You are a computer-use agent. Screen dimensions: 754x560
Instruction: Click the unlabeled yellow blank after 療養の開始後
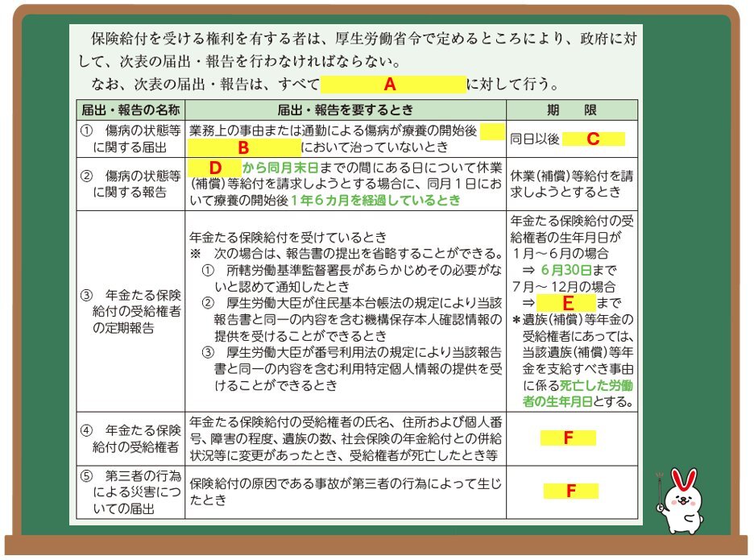click(x=492, y=131)
